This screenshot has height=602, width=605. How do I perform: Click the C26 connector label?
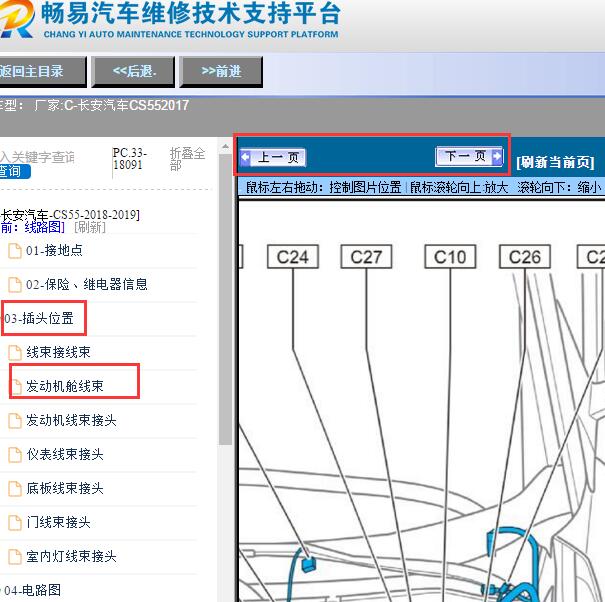pos(525,257)
